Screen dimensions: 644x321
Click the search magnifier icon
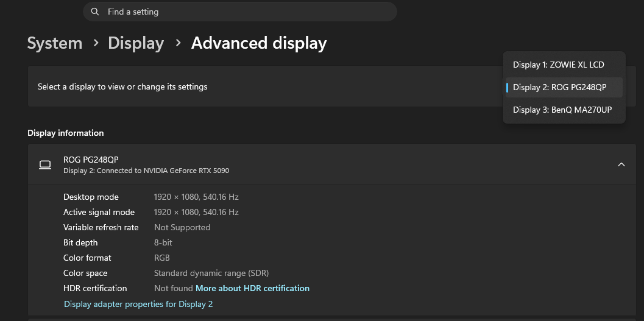pos(95,12)
